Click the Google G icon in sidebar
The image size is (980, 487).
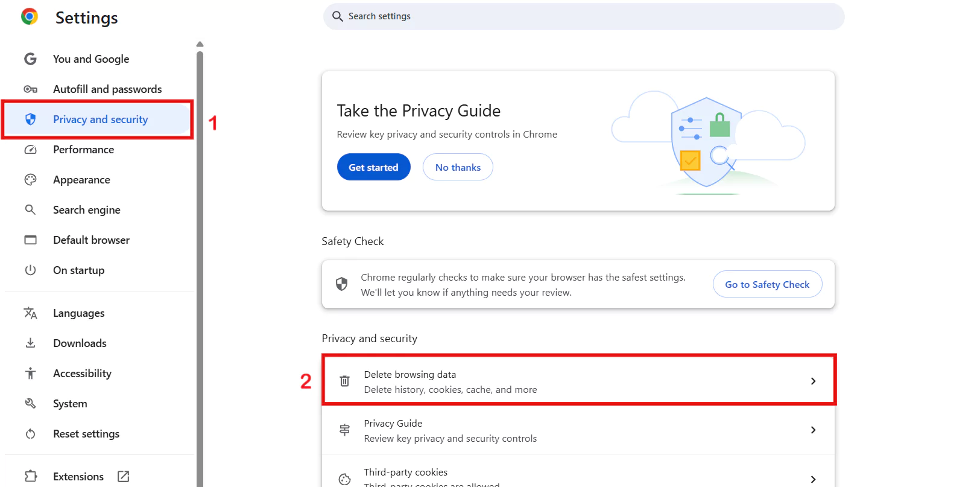[30, 59]
